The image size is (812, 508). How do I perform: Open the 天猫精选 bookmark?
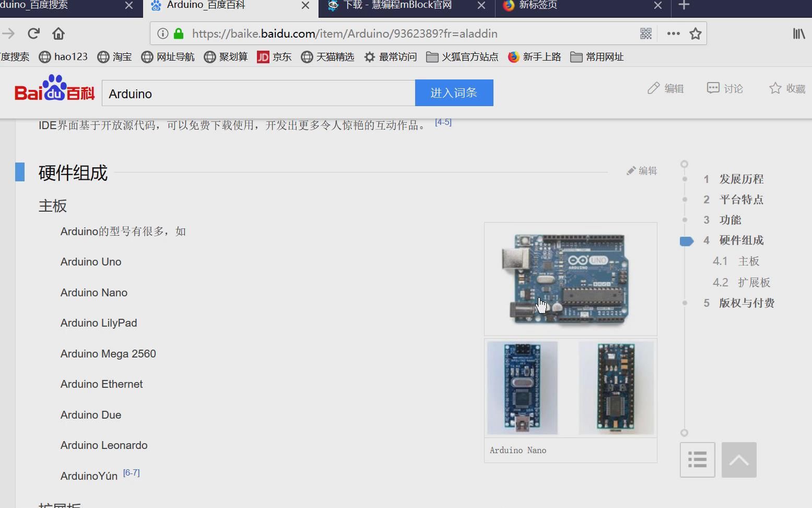327,57
